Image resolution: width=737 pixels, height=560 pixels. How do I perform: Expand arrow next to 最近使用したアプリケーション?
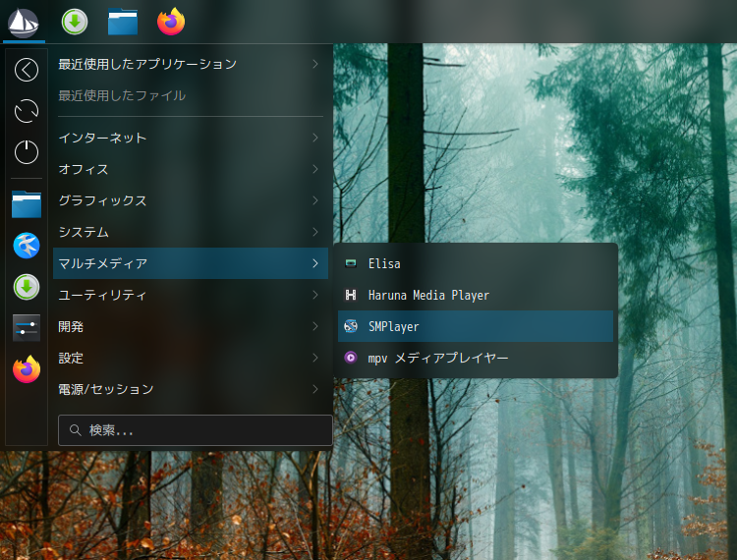[315, 64]
